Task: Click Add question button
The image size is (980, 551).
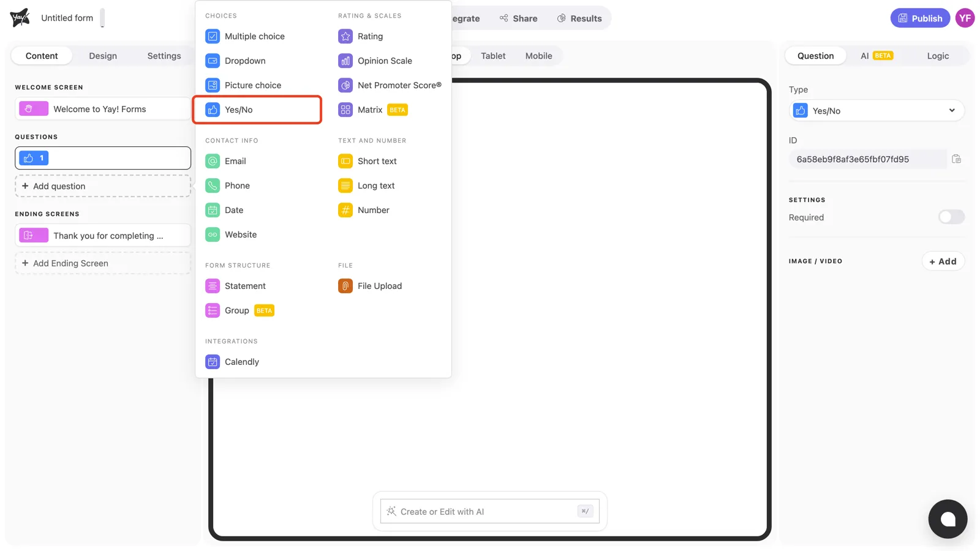Action: (x=103, y=186)
